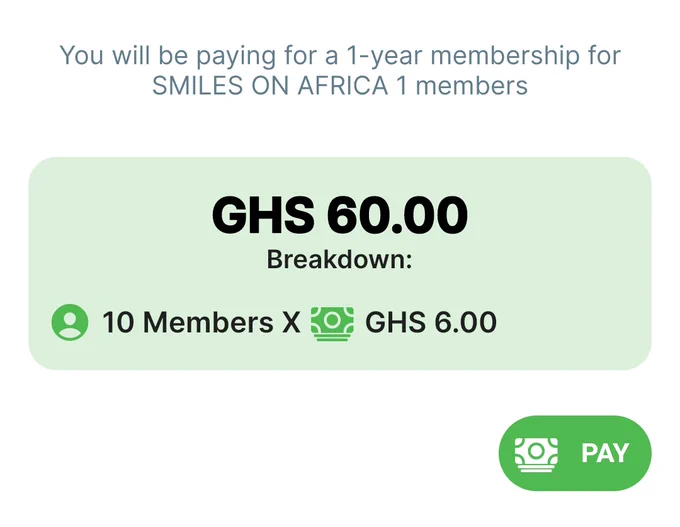Screen dimensions: 680x527
Task: Click the SMILES ON AFRICA 1 group name
Action: pyautogui.click(x=280, y=85)
